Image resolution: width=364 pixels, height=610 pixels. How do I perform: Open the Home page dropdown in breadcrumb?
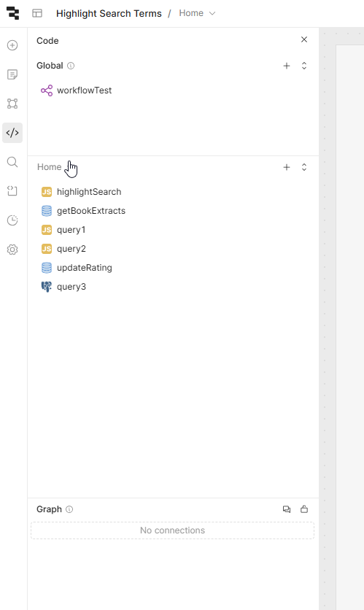coord(197,13)
